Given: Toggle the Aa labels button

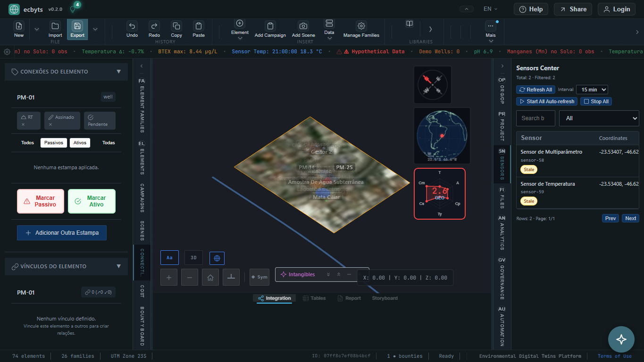Looking at the screenshot, I should click(x=169, y=258).
